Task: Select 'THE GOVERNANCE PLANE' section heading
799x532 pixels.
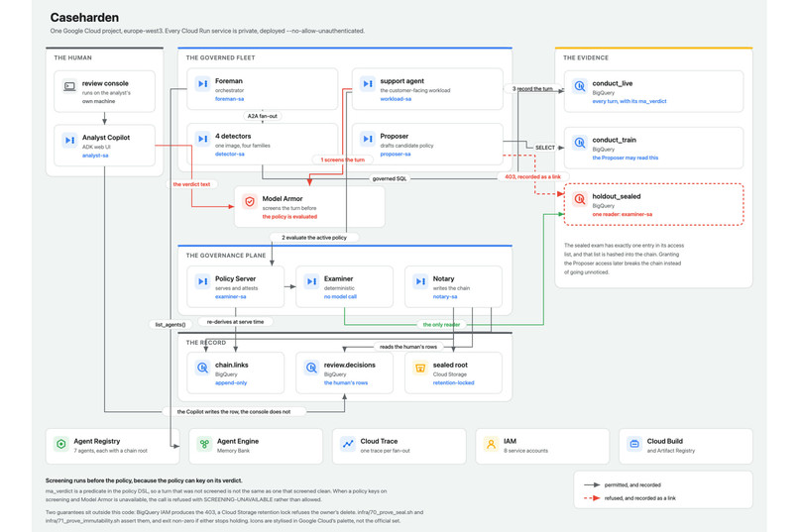Action: coord(226,255)
